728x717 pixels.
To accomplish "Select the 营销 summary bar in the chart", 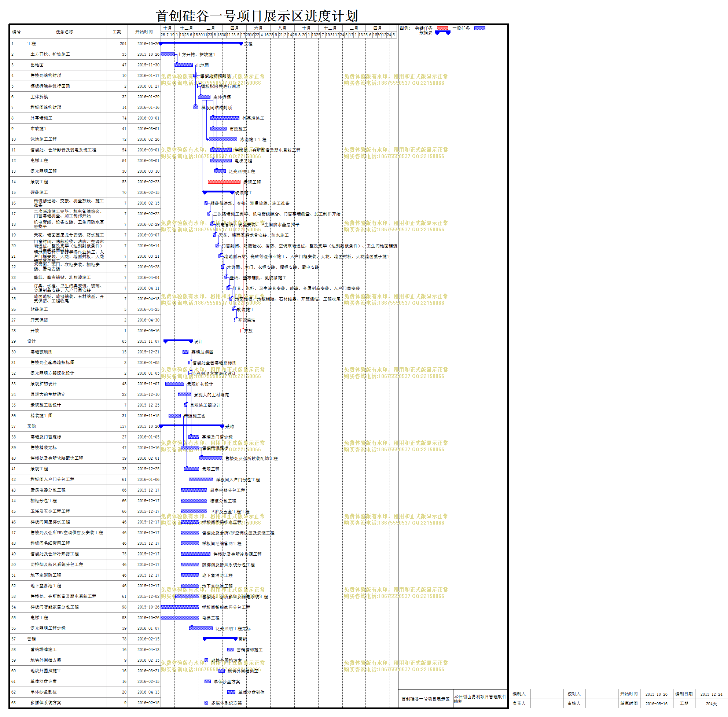I will pos(220,639).
